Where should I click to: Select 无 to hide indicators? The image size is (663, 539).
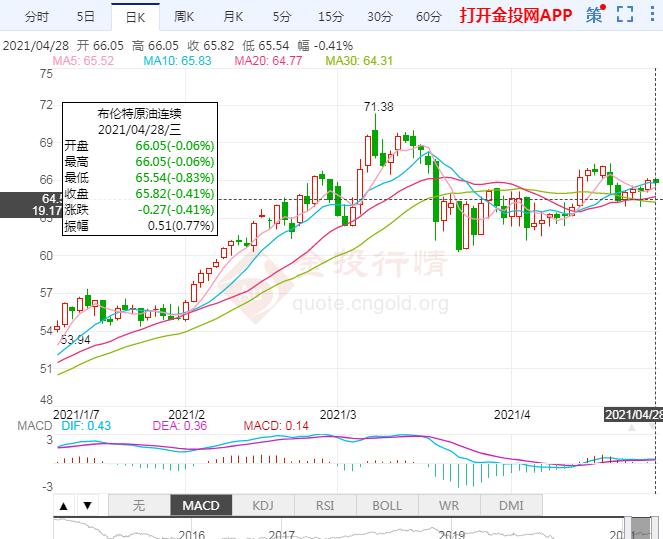[139, 505]
